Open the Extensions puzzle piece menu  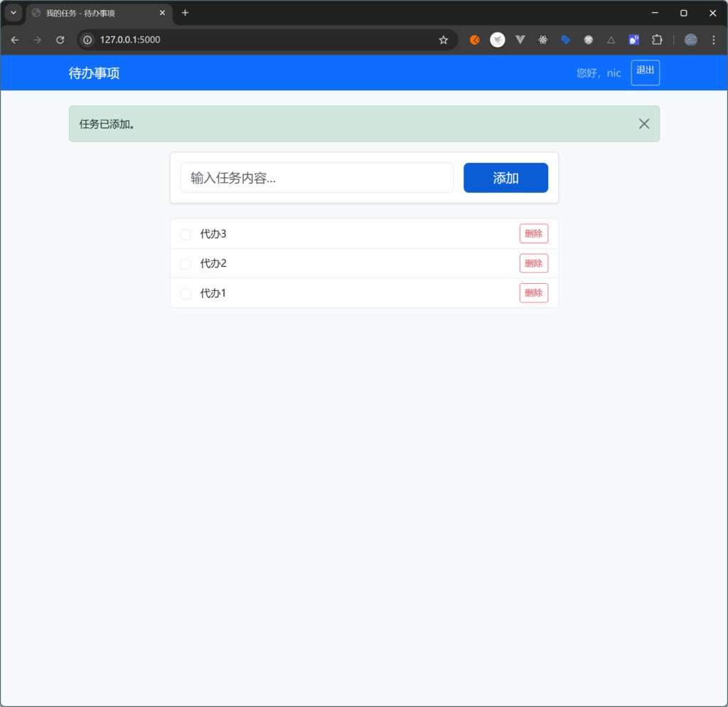(657, 40)
